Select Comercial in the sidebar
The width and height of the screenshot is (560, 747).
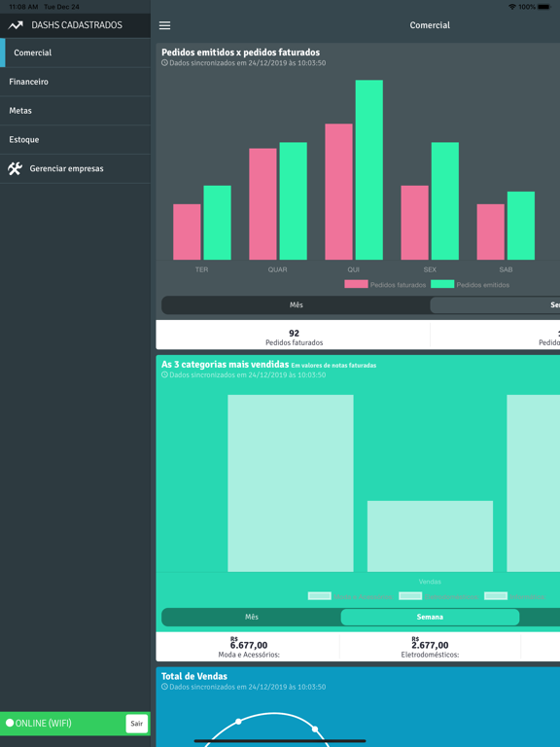[75, 53]
